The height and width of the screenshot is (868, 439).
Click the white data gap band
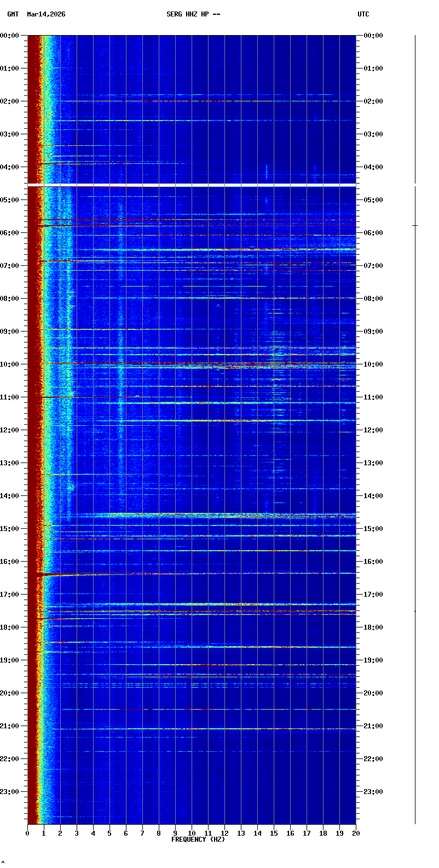point(192,185)
